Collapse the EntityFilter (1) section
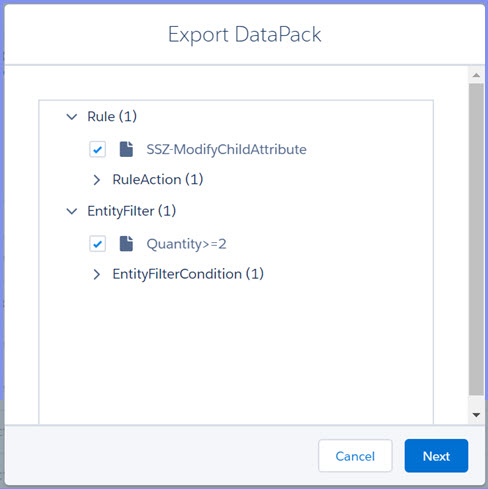 coord(72,211)
